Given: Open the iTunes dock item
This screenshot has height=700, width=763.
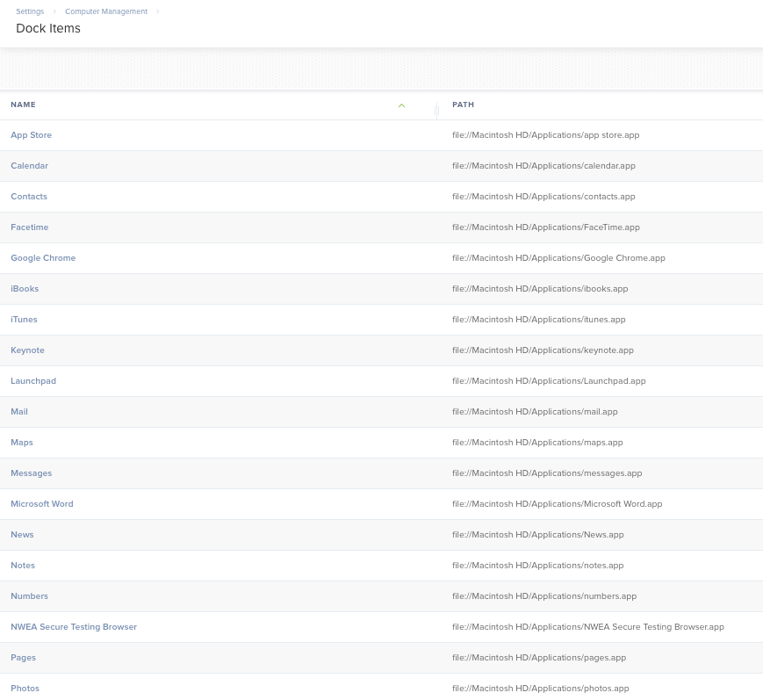Looking at the screenshot, I should (x=24, y=320).
